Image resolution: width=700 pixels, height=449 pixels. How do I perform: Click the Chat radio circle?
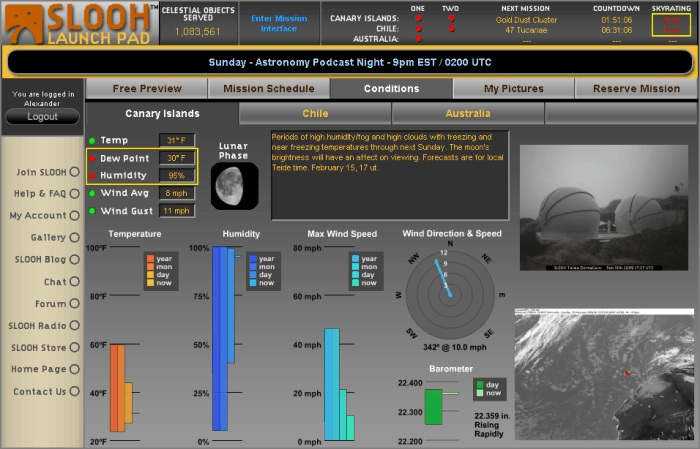(x=75, y=282)
